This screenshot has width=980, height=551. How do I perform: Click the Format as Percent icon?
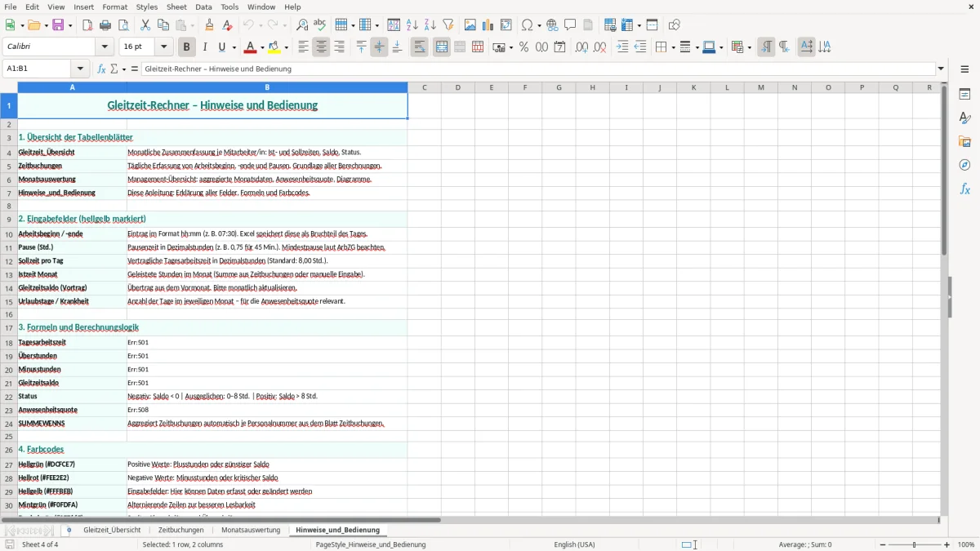(523, 47)
